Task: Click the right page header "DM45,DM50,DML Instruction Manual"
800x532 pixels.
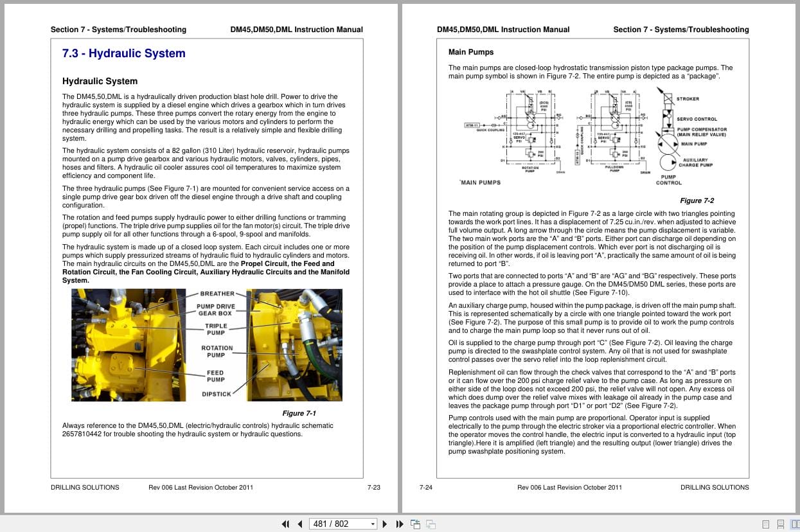Action: tap(503, 30)
